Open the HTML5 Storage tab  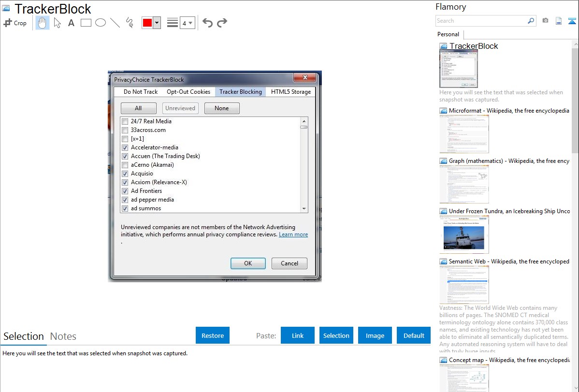(x=291, y=92)
